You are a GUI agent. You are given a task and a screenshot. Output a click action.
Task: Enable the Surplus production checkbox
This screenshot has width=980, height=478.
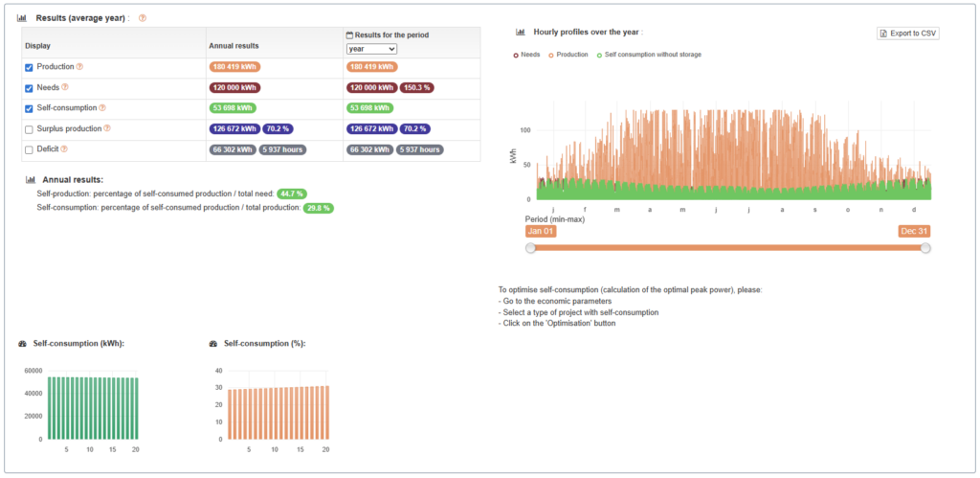tap(29, 128)
